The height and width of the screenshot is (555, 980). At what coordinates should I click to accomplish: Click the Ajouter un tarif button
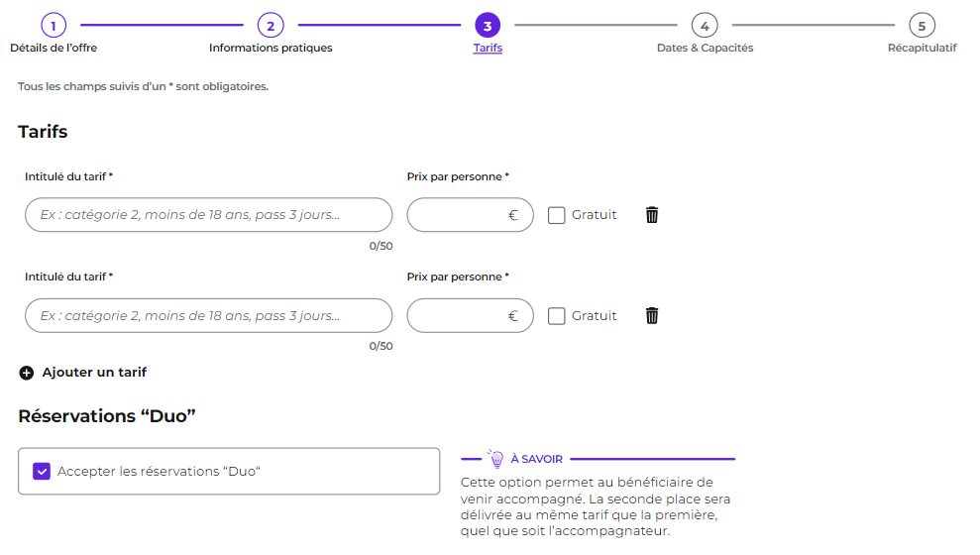[82, 373]
